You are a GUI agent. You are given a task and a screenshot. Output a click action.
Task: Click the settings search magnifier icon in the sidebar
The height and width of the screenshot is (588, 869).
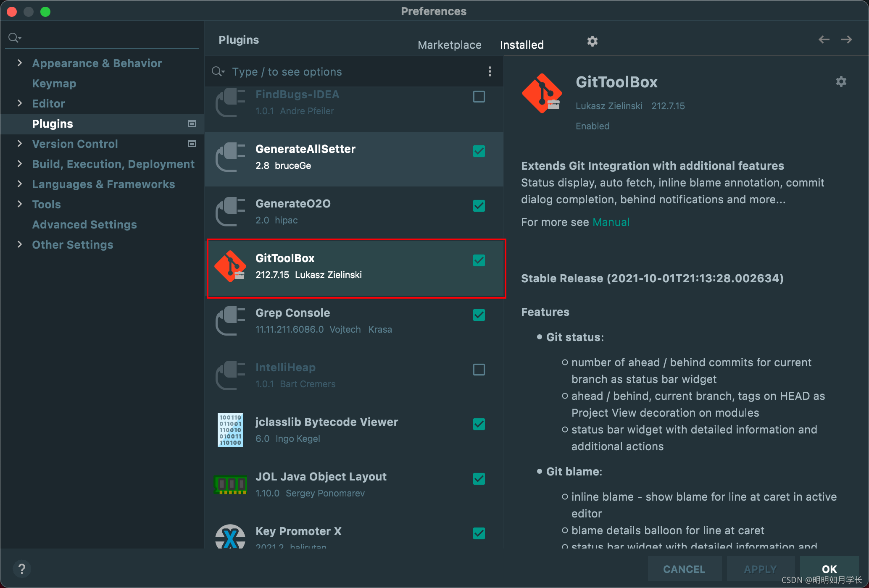15,38
